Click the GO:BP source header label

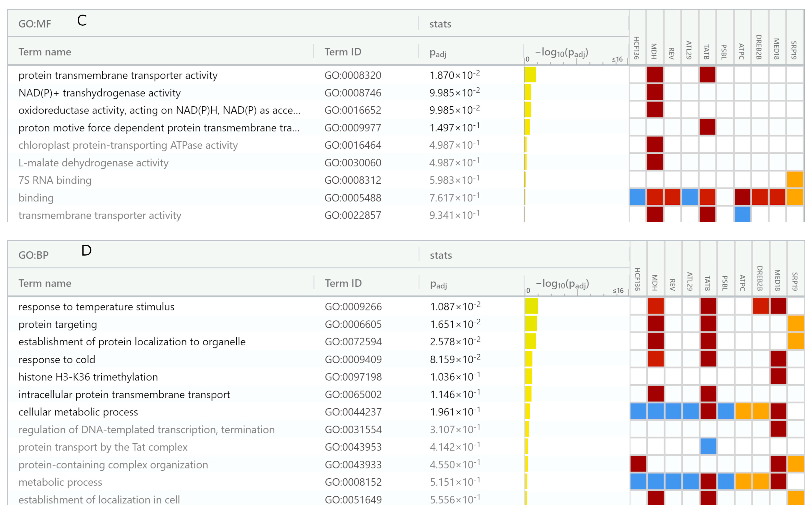33,255
